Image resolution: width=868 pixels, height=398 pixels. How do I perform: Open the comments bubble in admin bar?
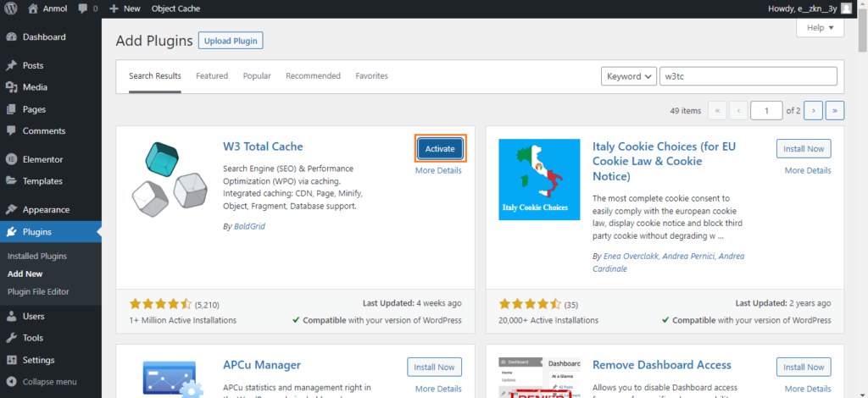(x=83, y=8)
